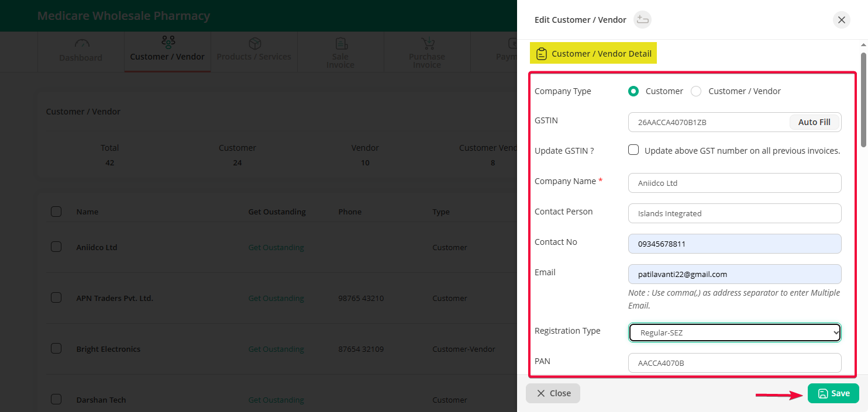Save the customer details

(833, 393)
